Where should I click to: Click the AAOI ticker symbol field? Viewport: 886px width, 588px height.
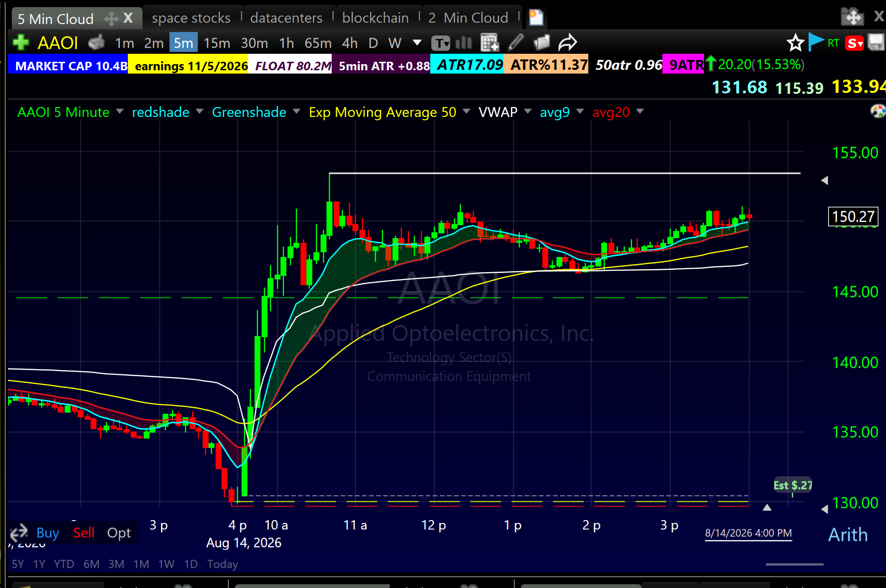pos(58,43)
